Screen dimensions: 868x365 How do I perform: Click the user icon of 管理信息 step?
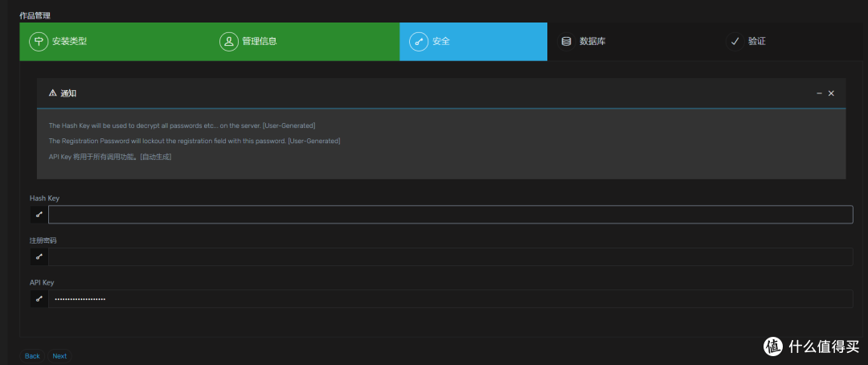coord(228,42)
